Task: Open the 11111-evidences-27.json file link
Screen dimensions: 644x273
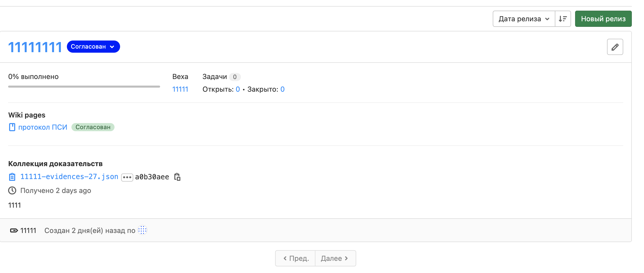Action: coord(69,177)
